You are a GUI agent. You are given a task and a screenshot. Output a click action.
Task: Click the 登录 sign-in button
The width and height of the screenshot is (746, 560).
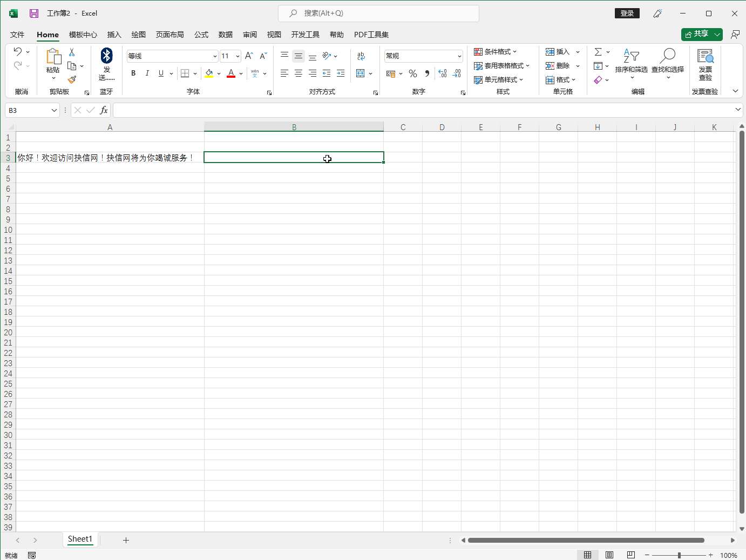(x=627, y=14)
